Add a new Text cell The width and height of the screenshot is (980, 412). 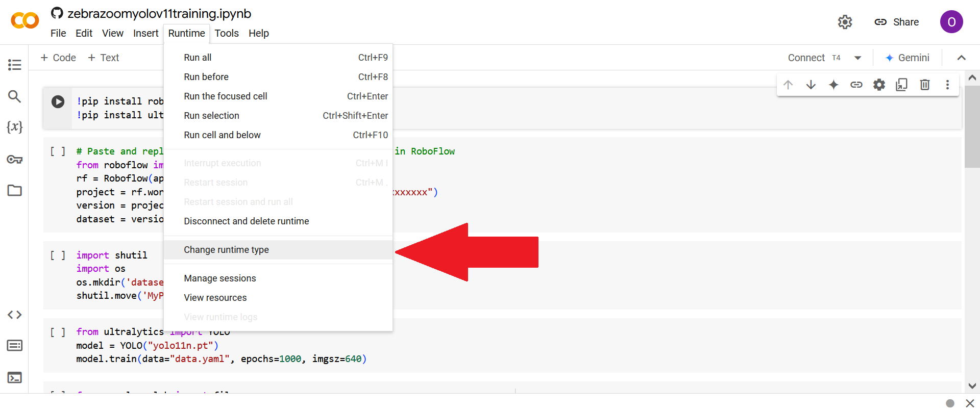[104, 58]
